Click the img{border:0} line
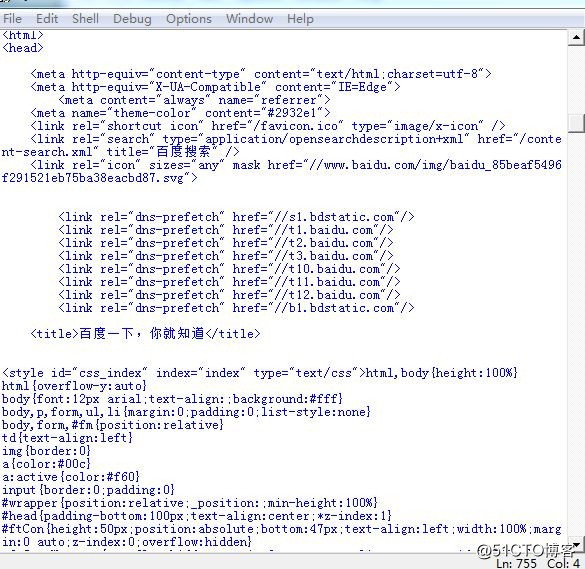 pyautogui.click(x=46, y=451)
